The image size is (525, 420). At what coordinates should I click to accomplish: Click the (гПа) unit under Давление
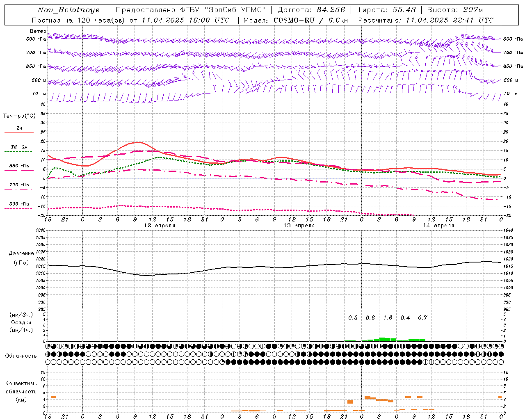[x=21, y=262]
